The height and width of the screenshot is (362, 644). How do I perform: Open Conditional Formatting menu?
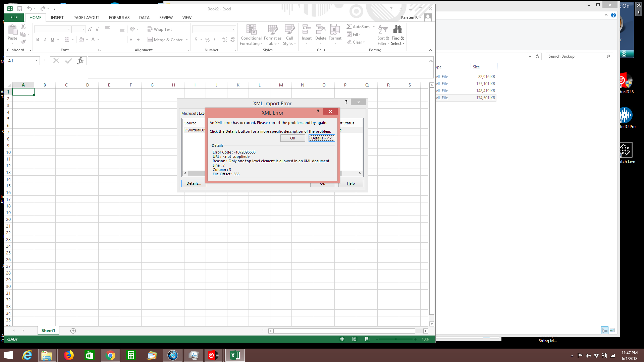tap(251, 35)
